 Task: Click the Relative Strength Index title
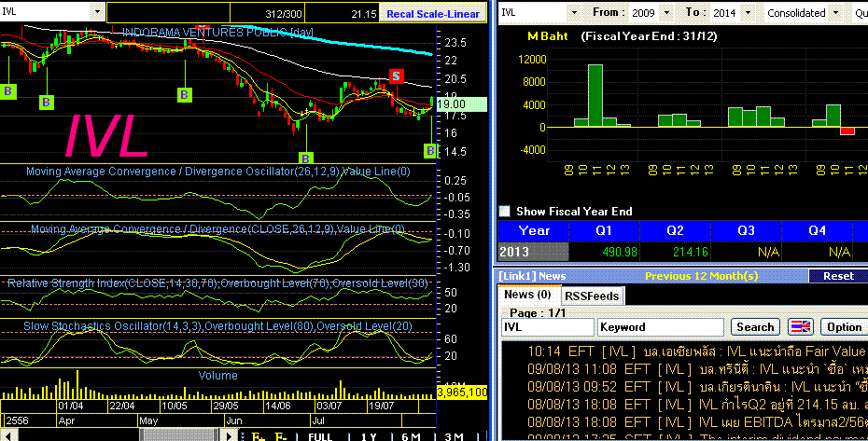pyautogui.click(x=217, y=283)
